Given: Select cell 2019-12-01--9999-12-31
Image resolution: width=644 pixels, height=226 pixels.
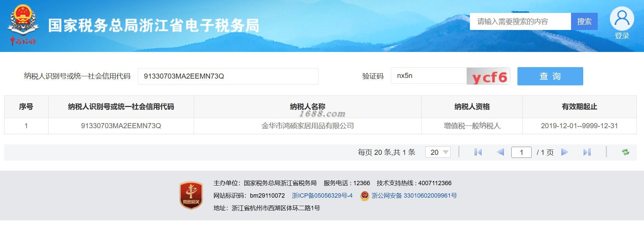Looking at the screenshot, I should [x=580, y=126].
